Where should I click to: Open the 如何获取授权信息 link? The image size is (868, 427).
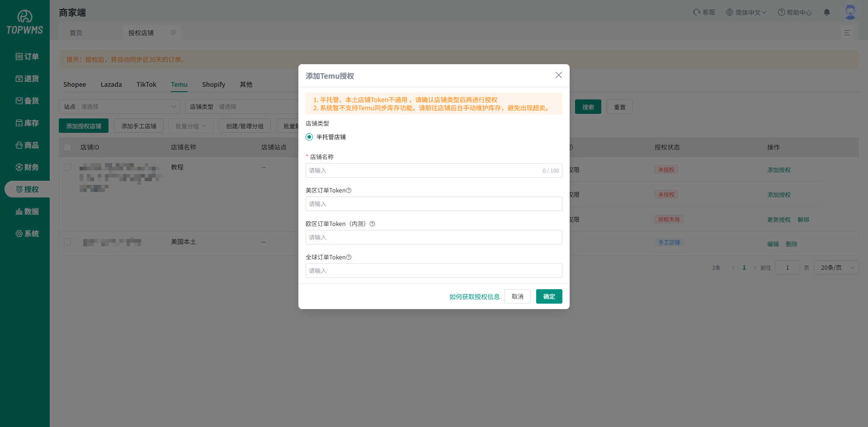click(474, 297)
